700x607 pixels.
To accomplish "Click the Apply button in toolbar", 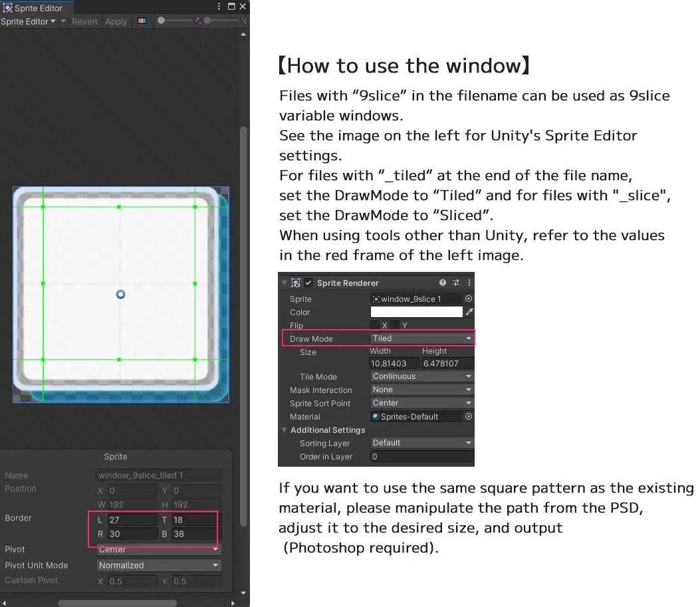I will click(116, 21).
